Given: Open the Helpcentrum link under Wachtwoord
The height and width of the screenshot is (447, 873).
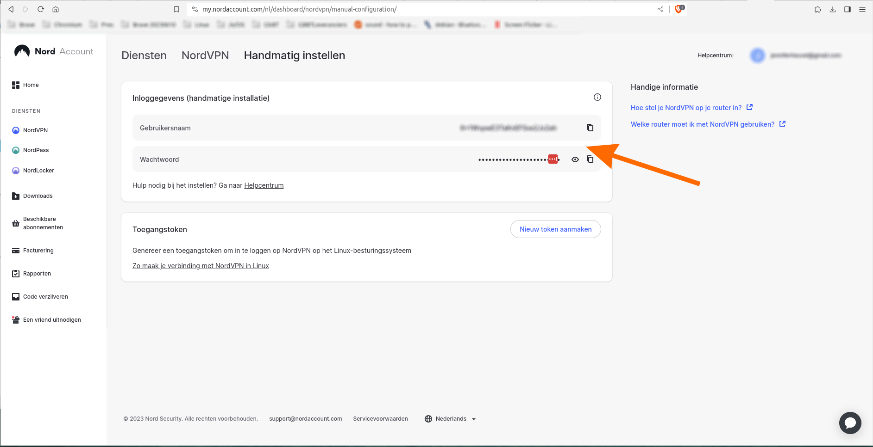Looking at the screenshot, I should tap(265, 185).
